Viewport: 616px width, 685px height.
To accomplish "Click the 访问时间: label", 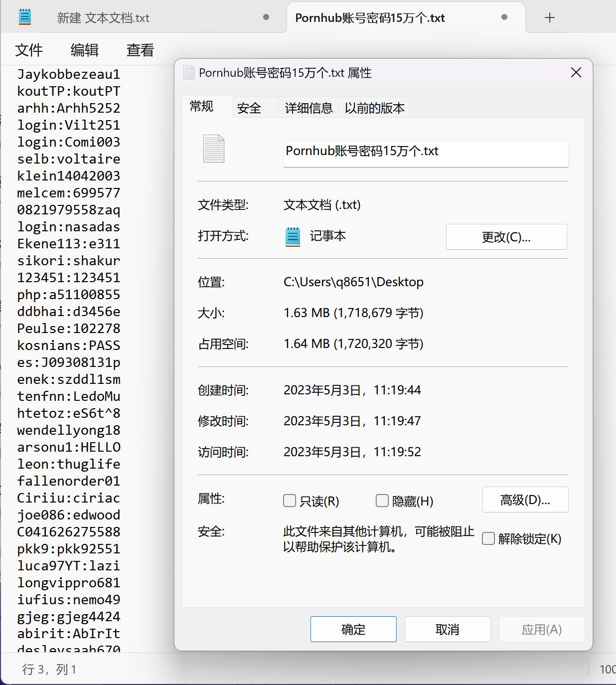I will (223, 452).
